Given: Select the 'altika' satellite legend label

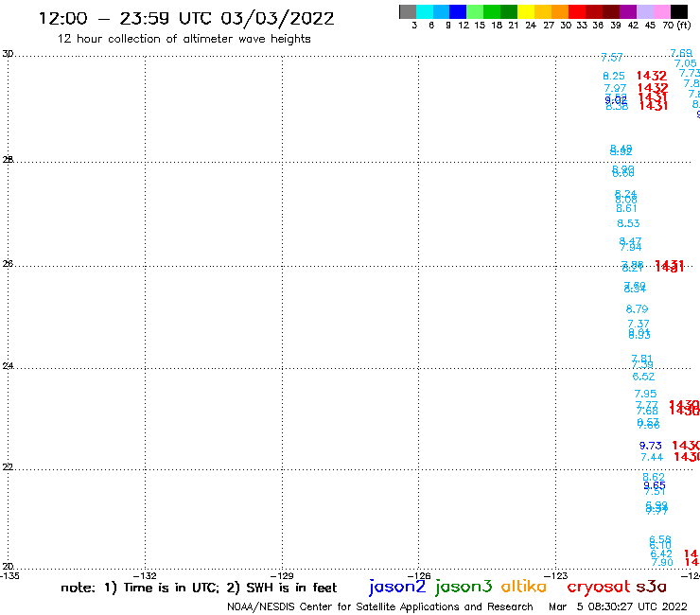Looking at the screenshot, I should tap(524, 586).
